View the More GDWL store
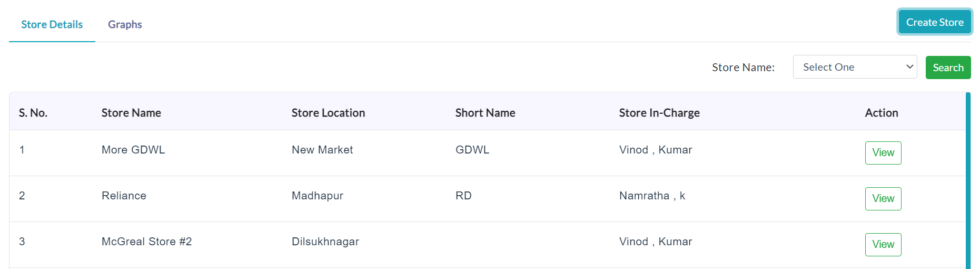 (x=883, y=153)
